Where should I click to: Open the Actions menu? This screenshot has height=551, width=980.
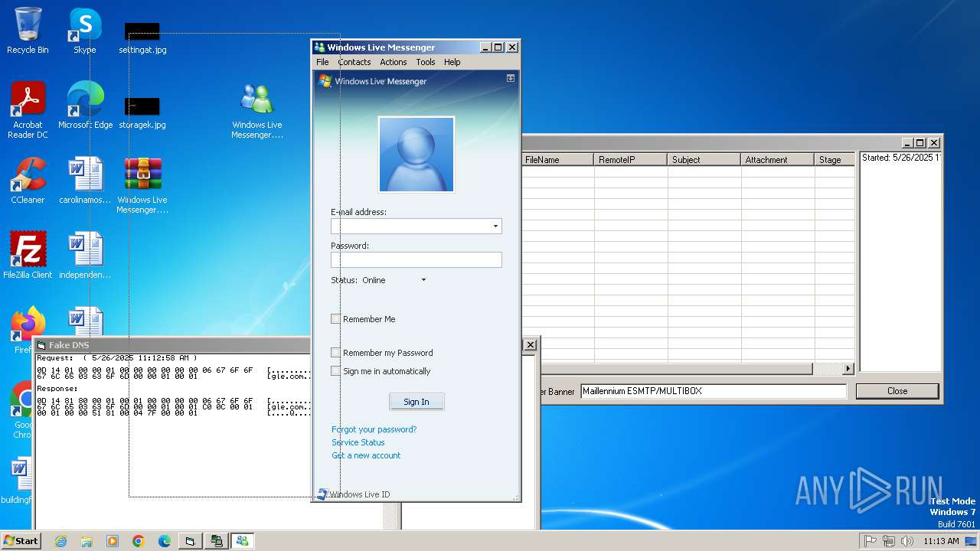tap(394, 62)
